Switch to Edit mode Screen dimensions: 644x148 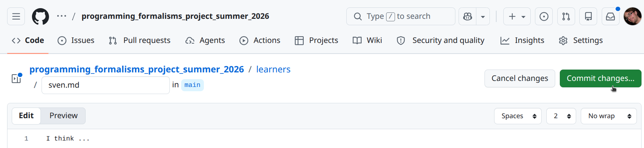26,116
